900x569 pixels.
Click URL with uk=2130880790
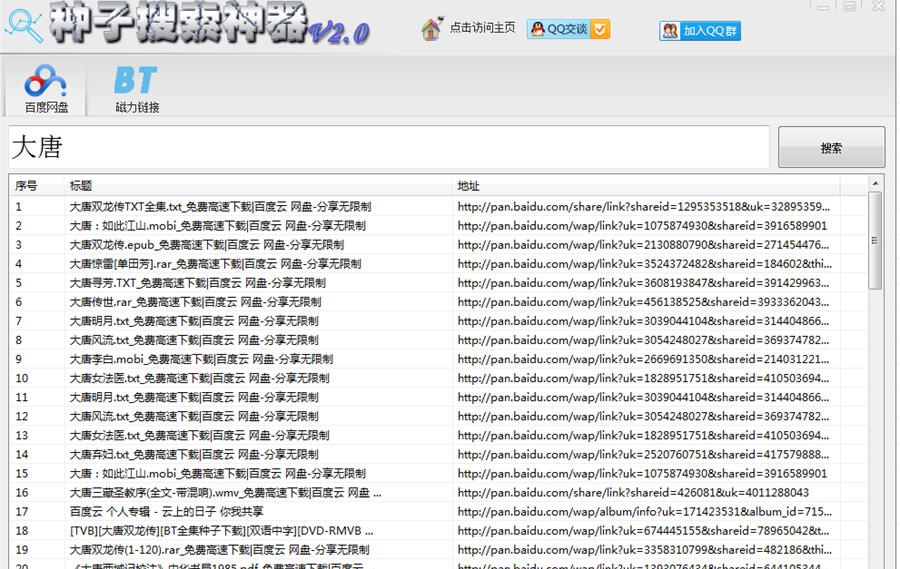point(643,245)
